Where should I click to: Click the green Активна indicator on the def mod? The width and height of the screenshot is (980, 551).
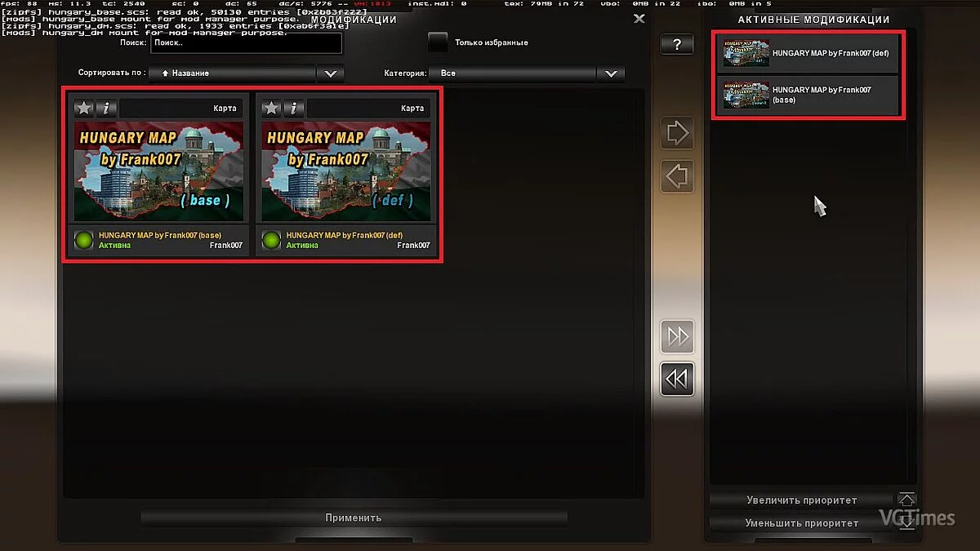coord(269,240)
